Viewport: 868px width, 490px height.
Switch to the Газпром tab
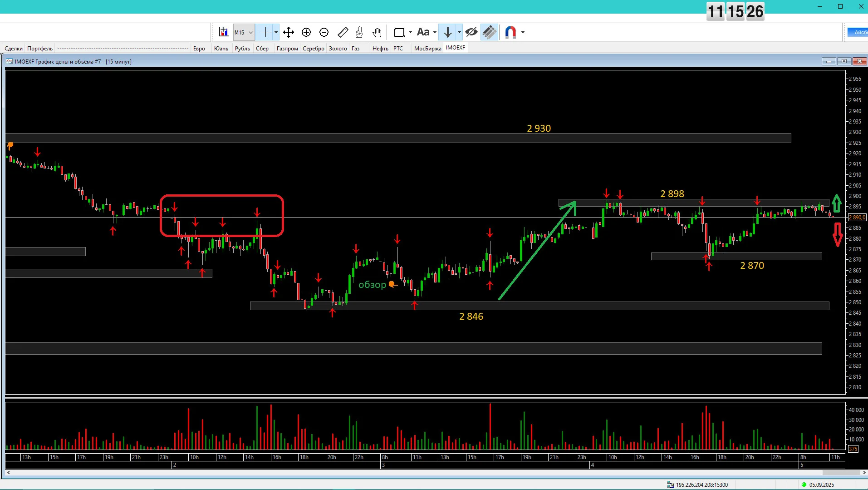tap(287, 49)
